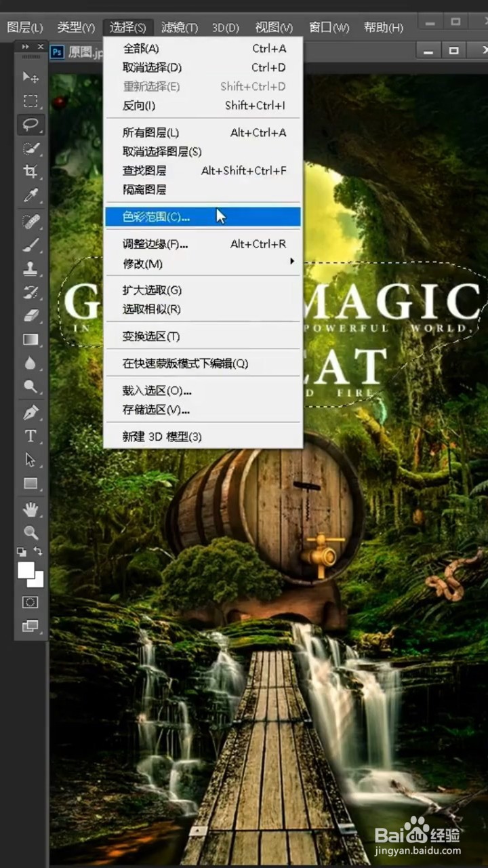Expand the toolbar with double-arrow icon

[x=25, y=47]
